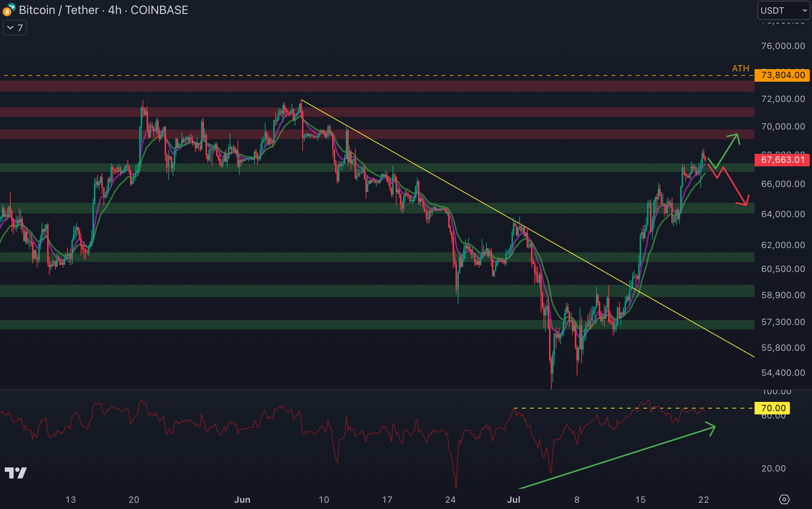Open the chart settings gear icon
Viewport: 812px width, 509px height.
pos(784,499)
